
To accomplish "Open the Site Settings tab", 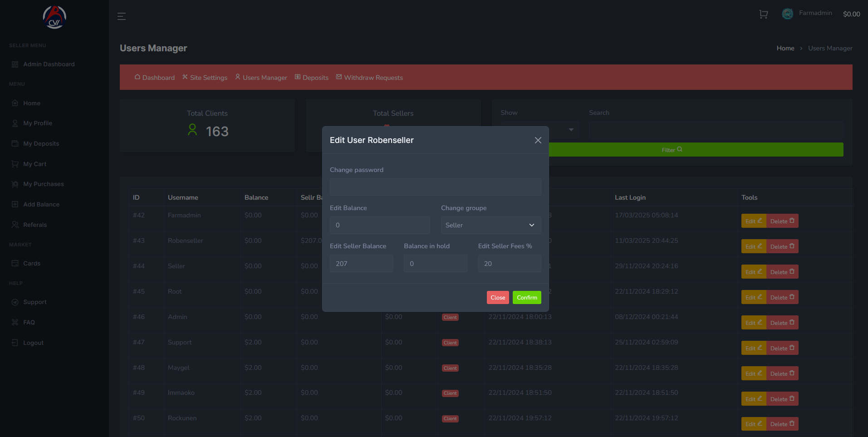I will [205, 78].
